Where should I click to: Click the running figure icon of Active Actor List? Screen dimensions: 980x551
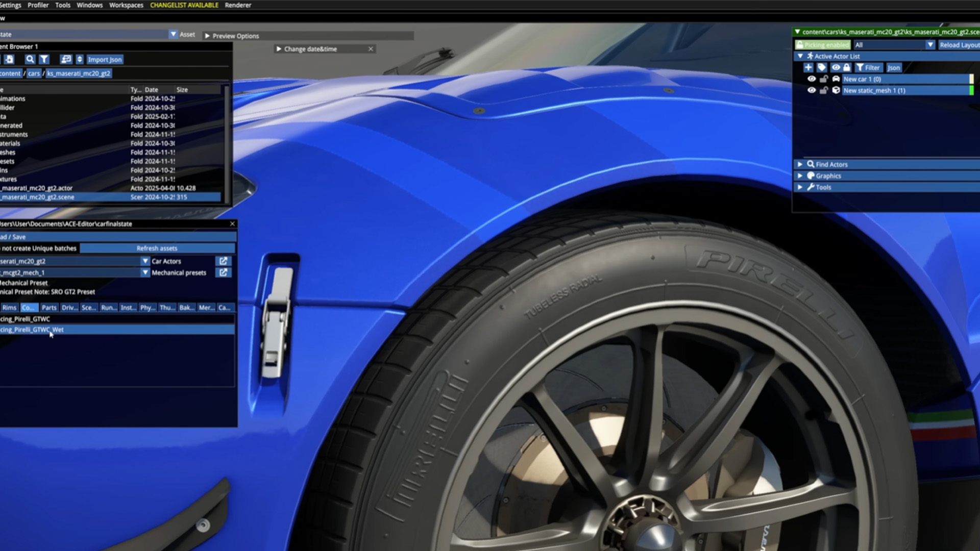[x=810, y=56]
